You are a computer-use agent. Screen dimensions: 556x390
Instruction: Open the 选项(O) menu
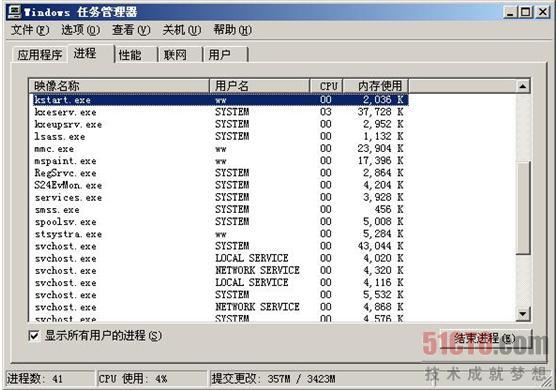tap(80, 30)
